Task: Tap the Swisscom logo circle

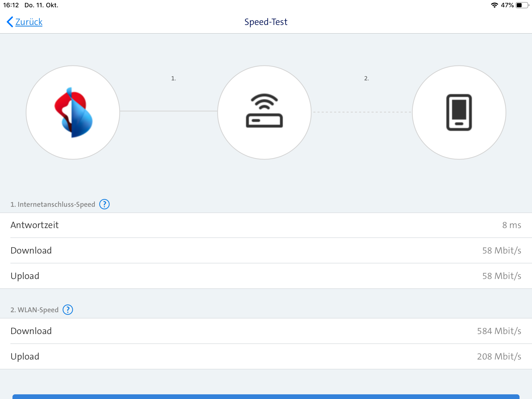Action: 73,112
